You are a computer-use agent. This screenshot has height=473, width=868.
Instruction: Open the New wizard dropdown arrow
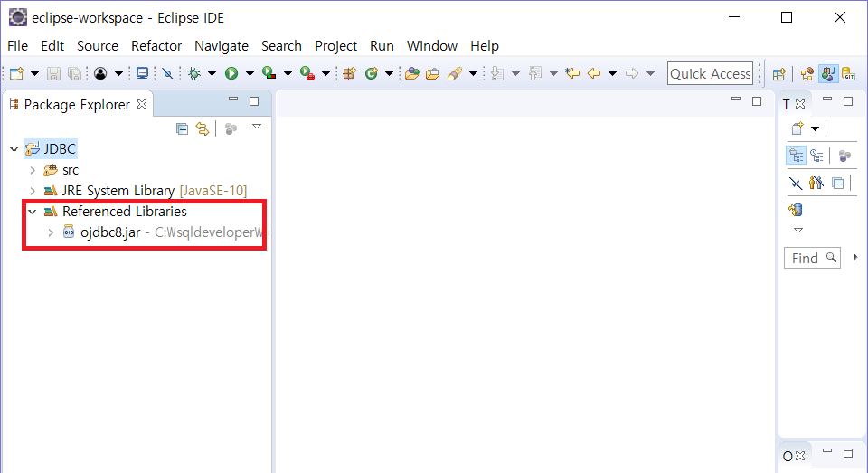coord(34,73)
